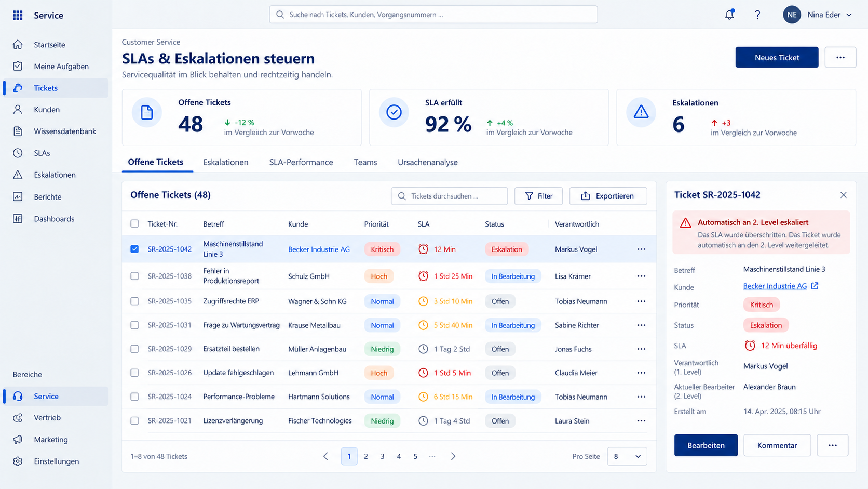The image size is (868, 489).
Task: Open the Filter button
Action: pyautogui.click(x=538, y=196)
